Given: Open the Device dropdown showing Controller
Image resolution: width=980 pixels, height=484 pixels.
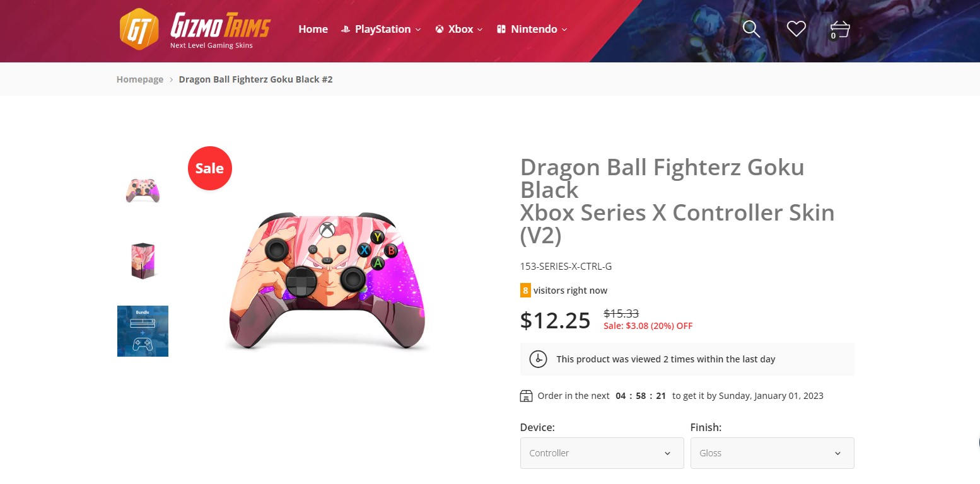Looking at the screenshot, I should coord(602,453).
